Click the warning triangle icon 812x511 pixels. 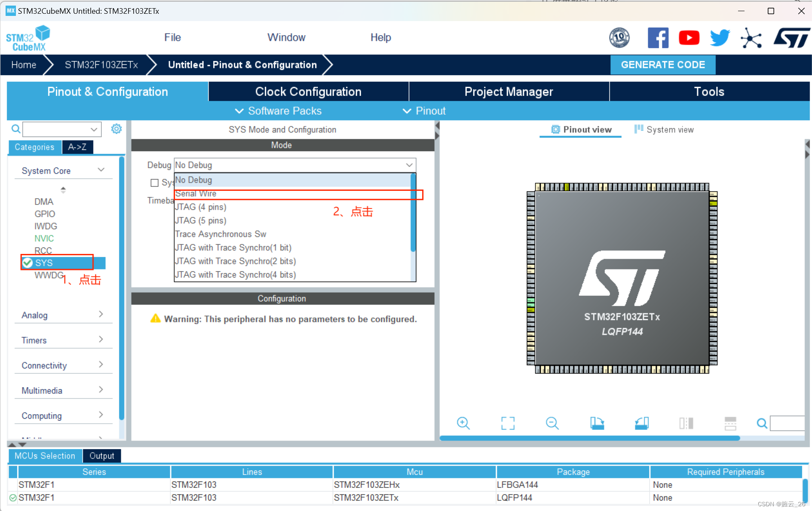pos(155,318)
